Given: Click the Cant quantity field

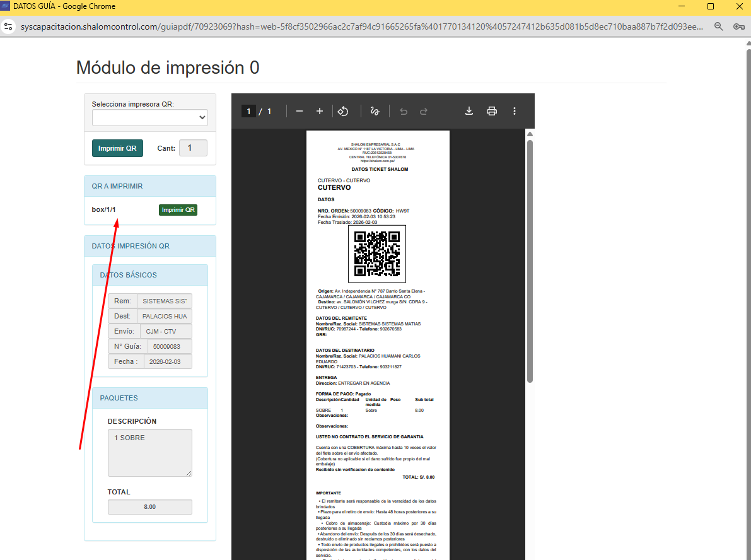Looking at the screenshot, I should click(x=193, y=148).
